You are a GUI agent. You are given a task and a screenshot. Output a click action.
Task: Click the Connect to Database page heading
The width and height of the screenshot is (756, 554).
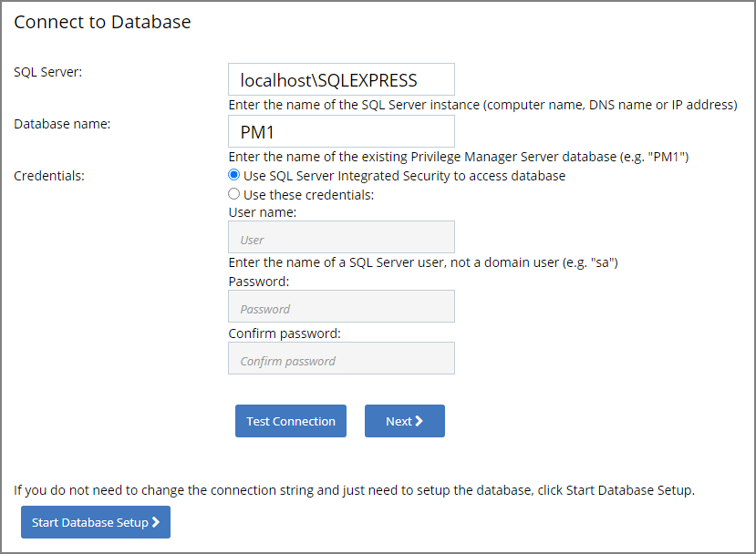coord(102,21)
